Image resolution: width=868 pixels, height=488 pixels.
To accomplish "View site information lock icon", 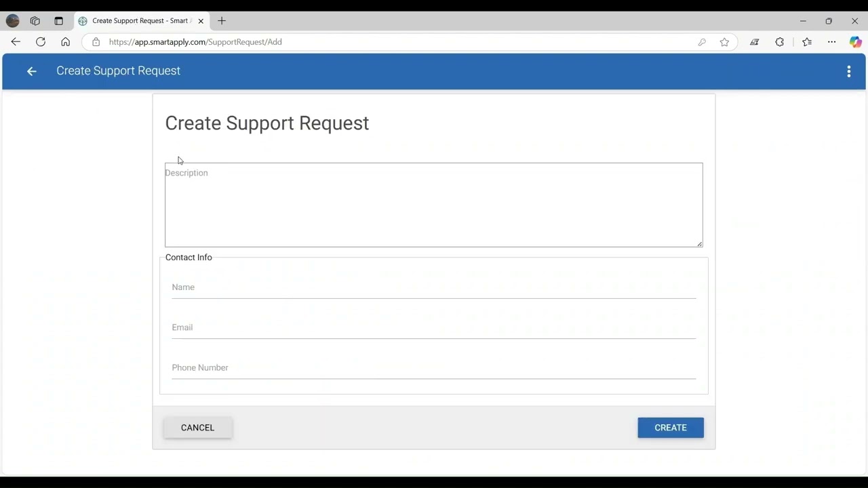I will (x=96, y=42).
